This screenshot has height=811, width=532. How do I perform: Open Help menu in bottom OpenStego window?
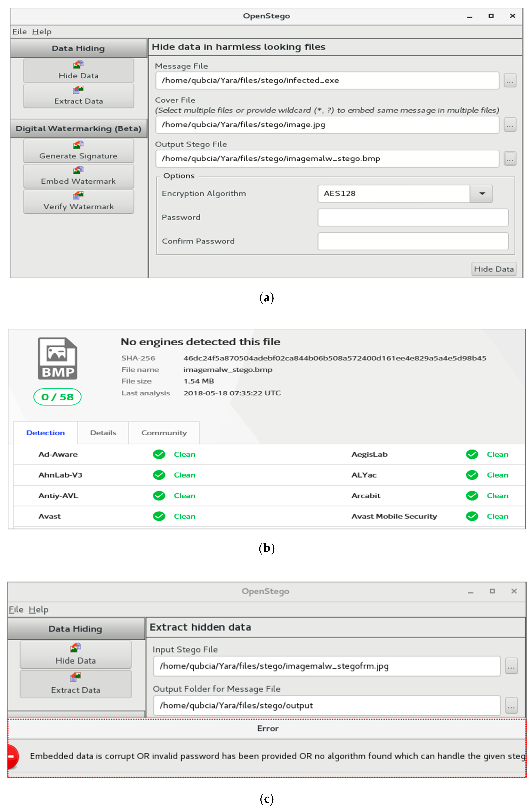click(x=38, y=609)
